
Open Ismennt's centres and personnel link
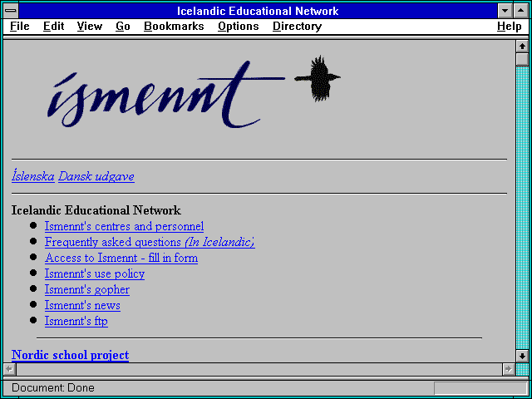click(x=124, y=226)
